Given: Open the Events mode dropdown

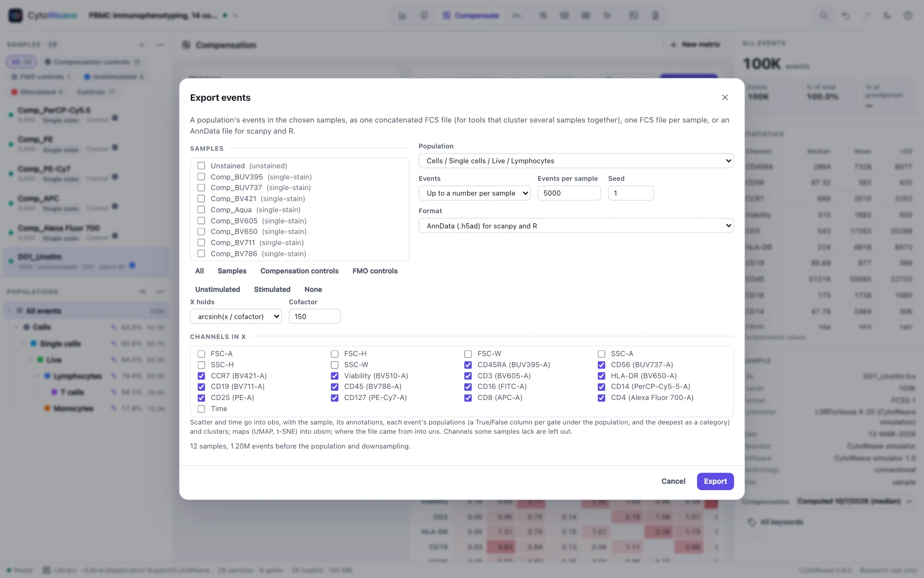Looking at the screenshot, I should 474,193.
